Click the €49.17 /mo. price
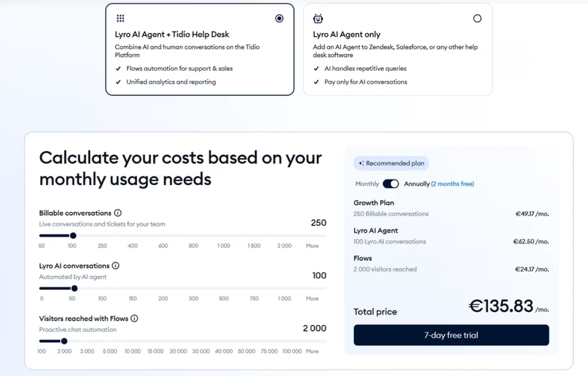 (x=532, y=214)
